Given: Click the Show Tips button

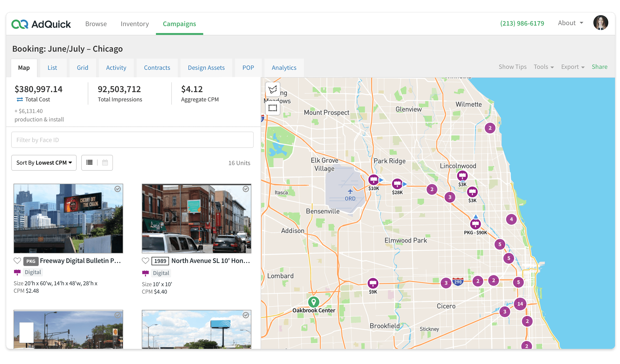Looking at the screenshot, I should 513,67.
